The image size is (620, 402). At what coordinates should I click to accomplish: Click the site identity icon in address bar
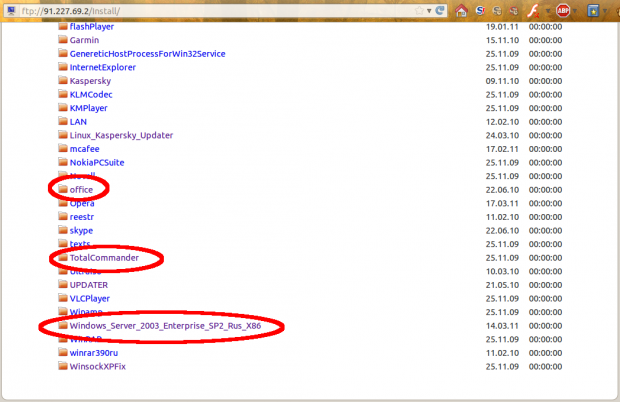(11, 11)
